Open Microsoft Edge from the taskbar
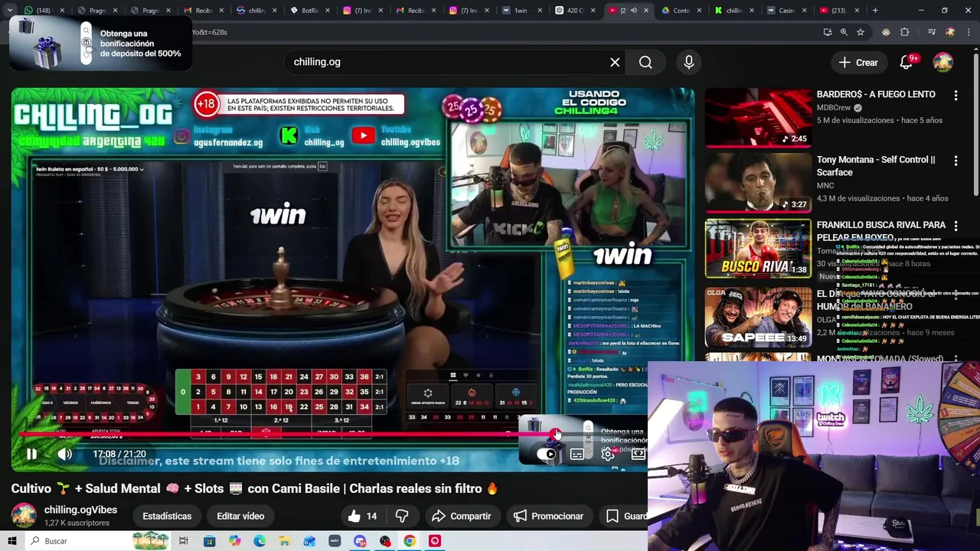The width and height of the screenshot is (980, 551). click(260, 541)
